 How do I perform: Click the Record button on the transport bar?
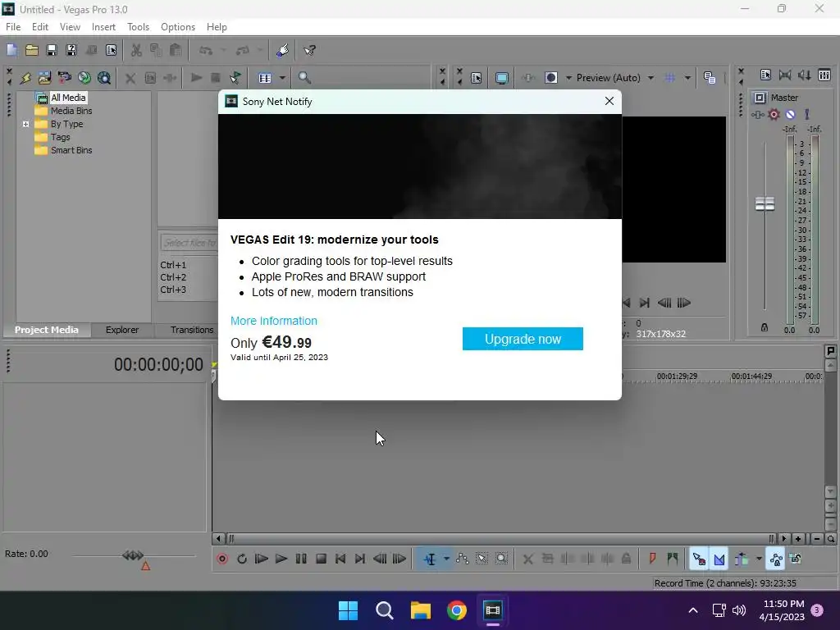pyautogui.click(x=222, y=559)
